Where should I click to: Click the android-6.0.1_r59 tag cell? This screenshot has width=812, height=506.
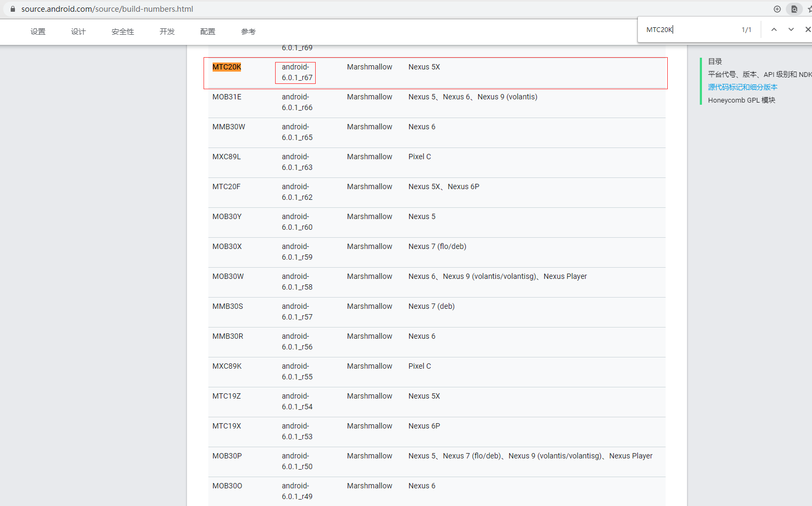pyautogui.click(x=297, y=252)
